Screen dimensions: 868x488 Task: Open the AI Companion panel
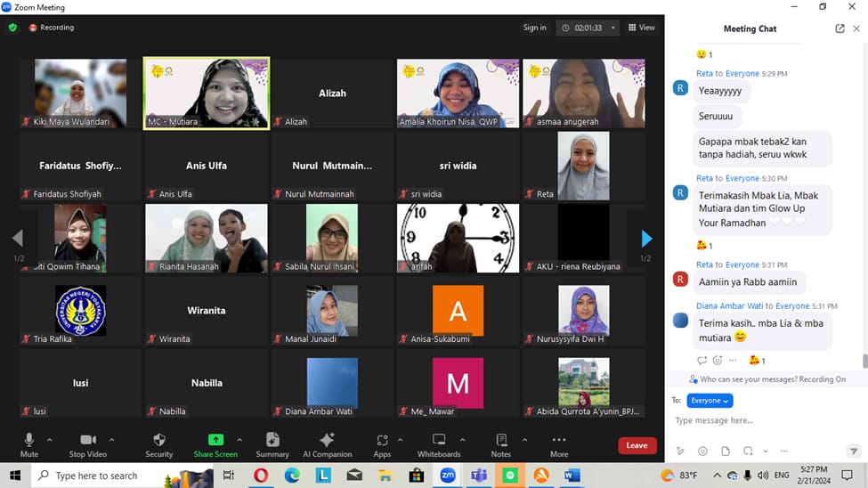[327, 444]
